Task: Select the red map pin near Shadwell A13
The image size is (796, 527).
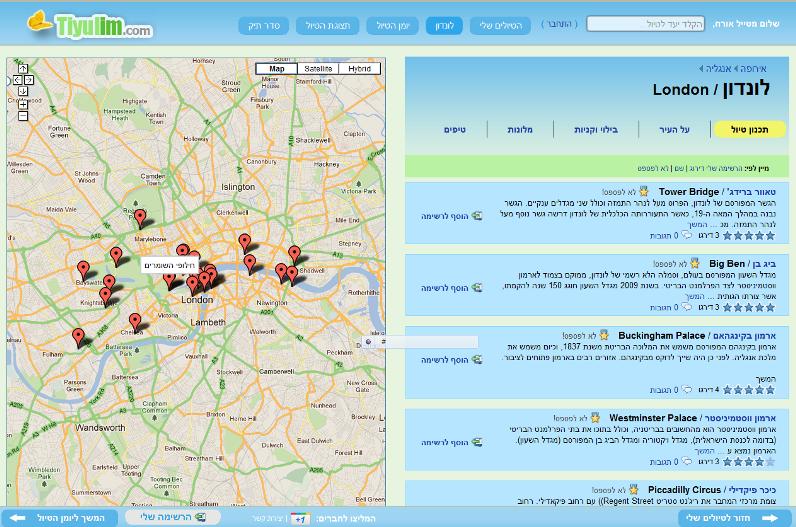Action: tap(294, 254)
